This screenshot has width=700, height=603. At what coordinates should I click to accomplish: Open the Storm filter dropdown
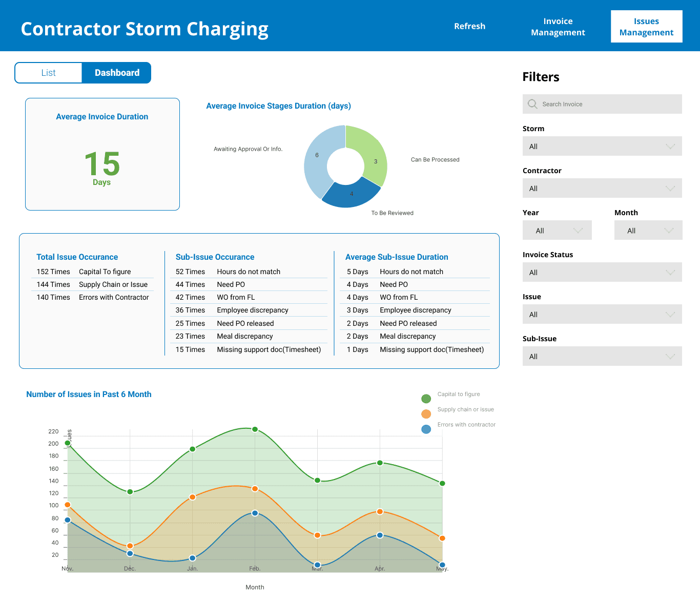(x=602, y=147)
